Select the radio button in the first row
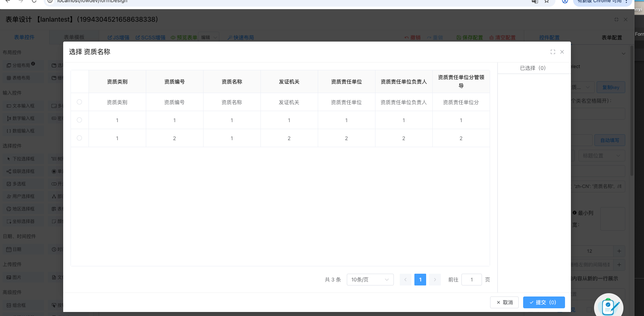The image size is (644, 316). click(x=79, y=102)
